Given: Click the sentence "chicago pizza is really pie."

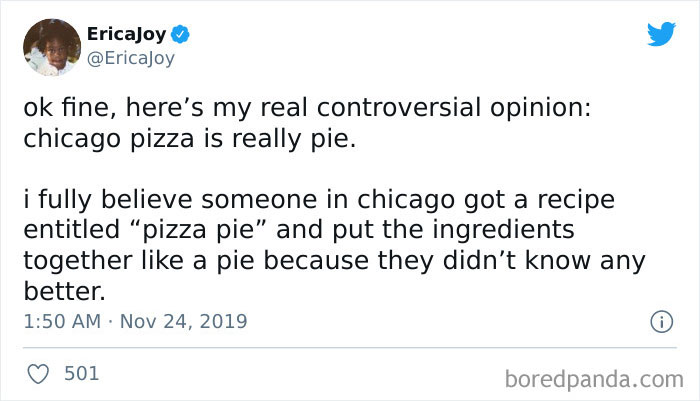Looking at the screenshot, I should [188, 138].
